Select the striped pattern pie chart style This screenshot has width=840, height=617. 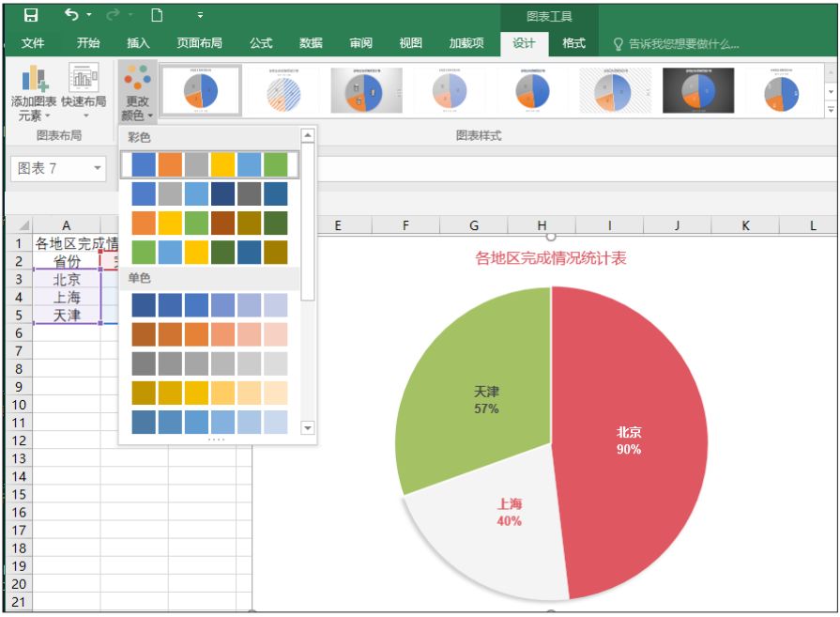[283, 90]
